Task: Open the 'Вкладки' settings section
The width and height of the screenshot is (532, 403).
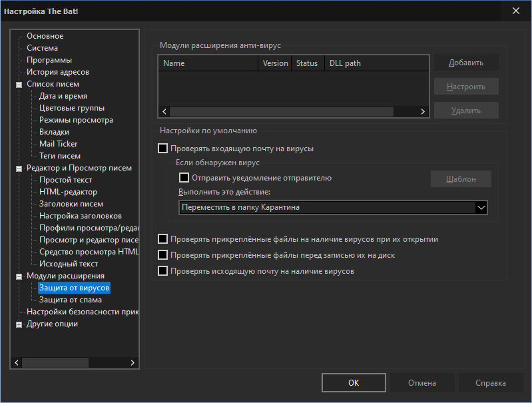Action: (x=55, y=132)
